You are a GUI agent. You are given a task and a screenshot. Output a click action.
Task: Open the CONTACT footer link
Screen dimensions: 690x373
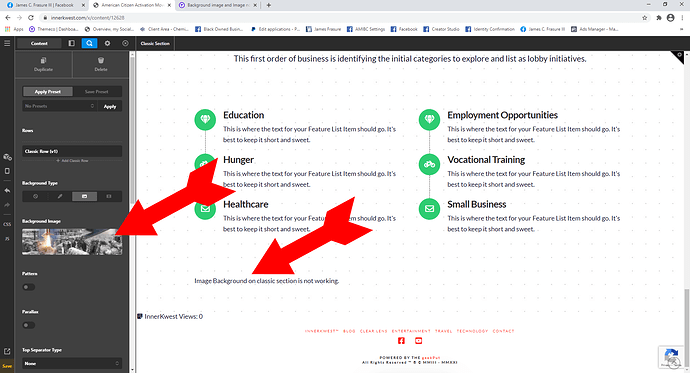[x=503, y=331]
